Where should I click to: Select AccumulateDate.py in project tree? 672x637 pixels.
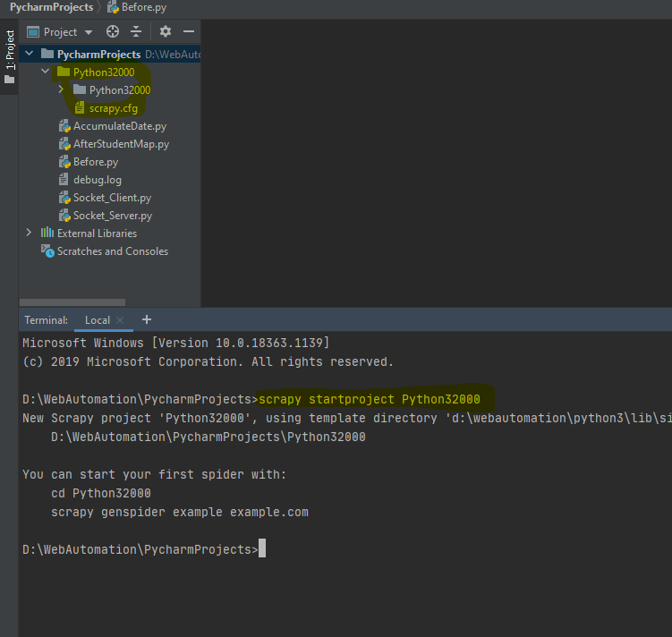[x=120, y=126]
